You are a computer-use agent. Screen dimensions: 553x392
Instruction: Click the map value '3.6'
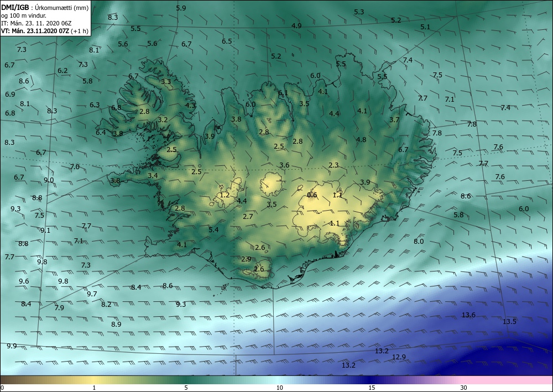(284, 165)
